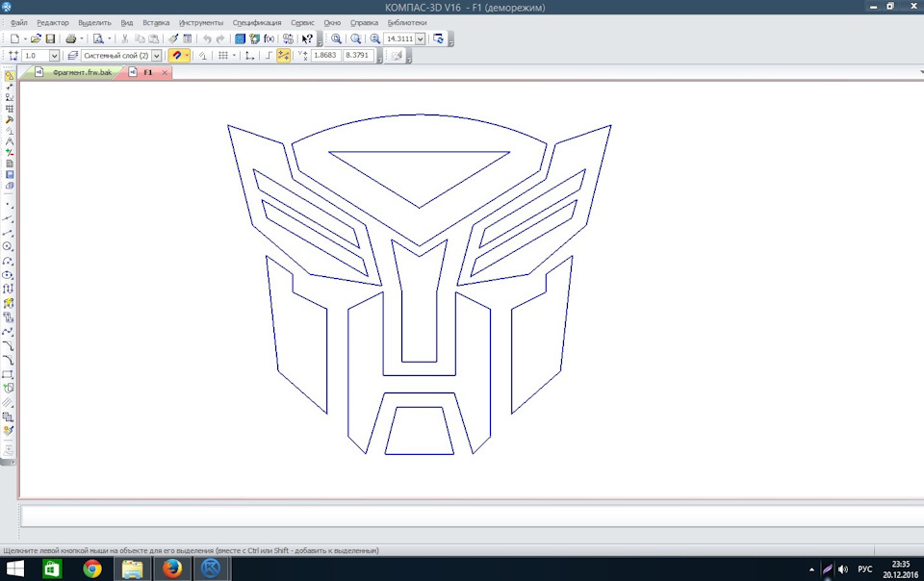Select the Dimensions panel icon
Image resolution: width=924 pixels, height=581 pixels.
[x=10, y=88]
